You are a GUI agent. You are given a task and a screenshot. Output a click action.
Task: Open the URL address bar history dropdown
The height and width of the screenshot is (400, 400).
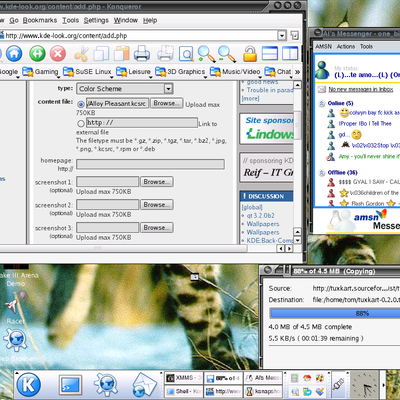click(282, 35)
